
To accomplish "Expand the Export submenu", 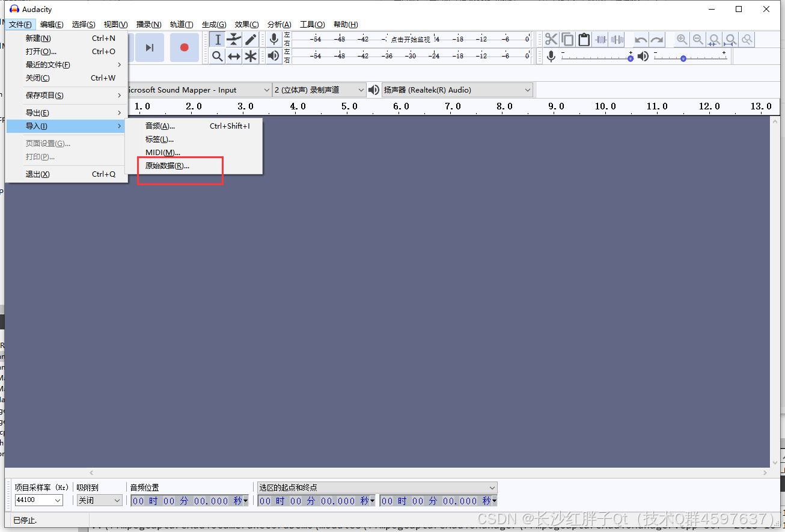I will coord(66,112).
